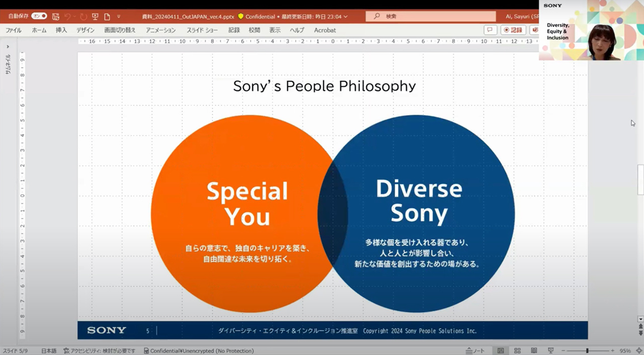Click the SONY logo in the slide footer

click(107, 330)
